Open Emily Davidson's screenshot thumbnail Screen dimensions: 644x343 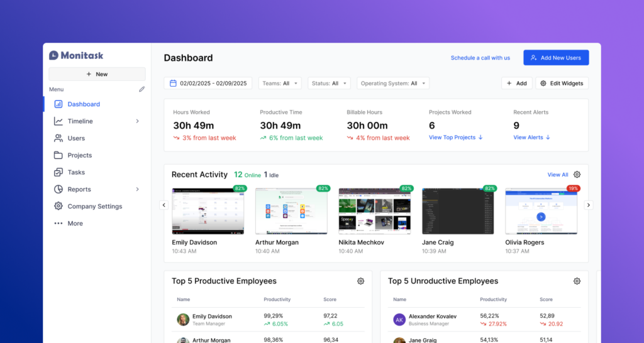[208, 211]
